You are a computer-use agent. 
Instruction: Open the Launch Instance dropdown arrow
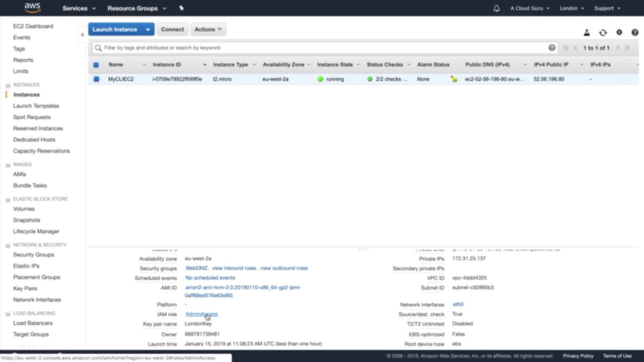tap(148, 29)
